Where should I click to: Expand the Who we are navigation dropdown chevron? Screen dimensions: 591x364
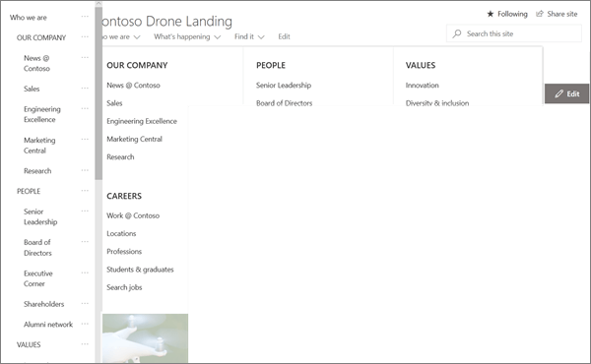click(x=137, y=36)
